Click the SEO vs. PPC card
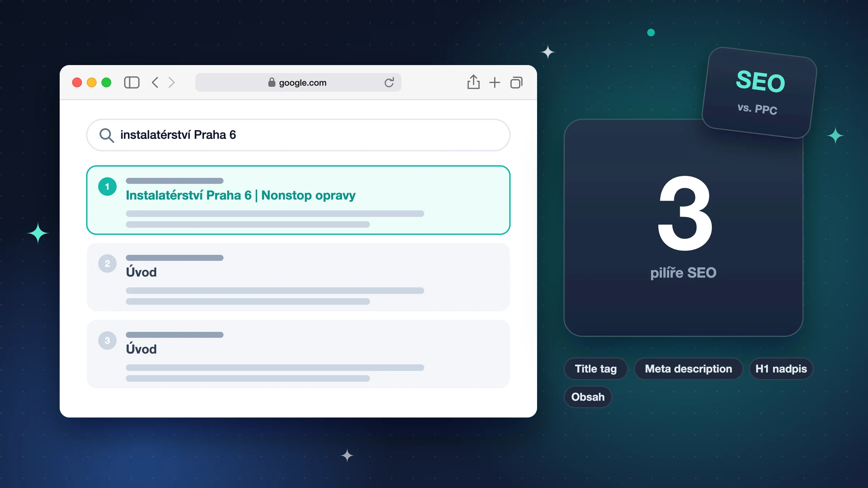Viewport: 868px width, 488px height. (759, 93)
